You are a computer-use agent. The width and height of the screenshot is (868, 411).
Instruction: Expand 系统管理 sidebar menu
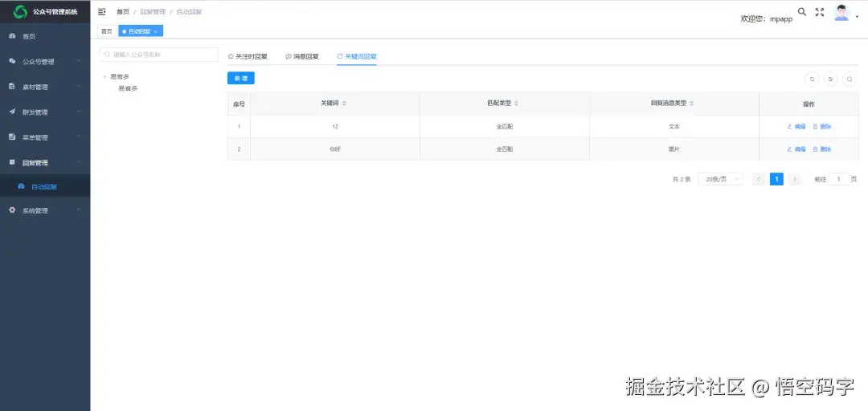(x=45, y=211)
